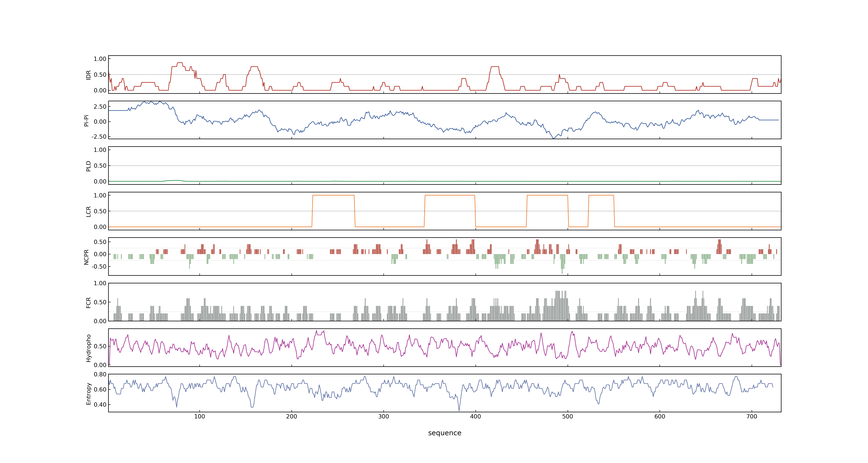Click the LCR plateau between 350 and 400

tap(450, 195)
